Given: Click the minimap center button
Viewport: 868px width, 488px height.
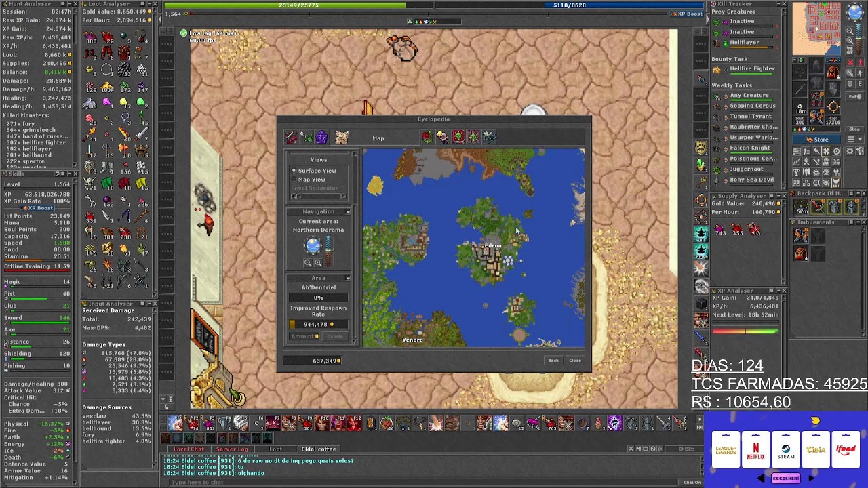Looking at the screenshot, I should pyautogui.click(x=849, y=49).
